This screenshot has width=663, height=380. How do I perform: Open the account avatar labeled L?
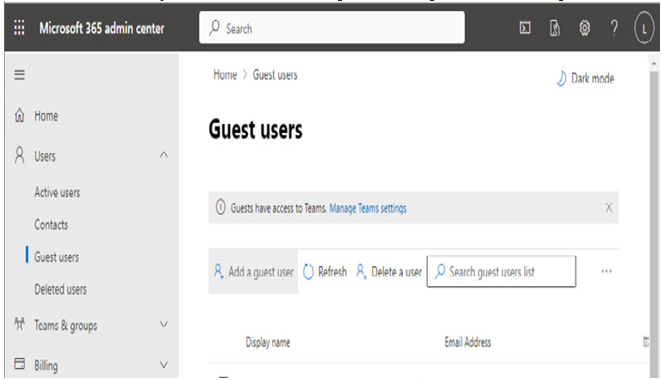[x=644, y=29]
